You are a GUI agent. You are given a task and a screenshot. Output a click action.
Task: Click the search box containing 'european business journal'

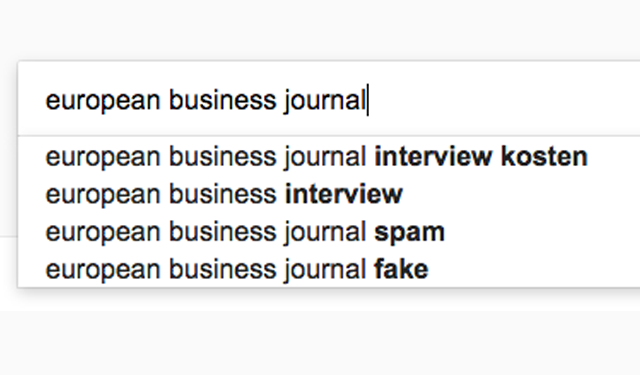[x=329, y=98]
